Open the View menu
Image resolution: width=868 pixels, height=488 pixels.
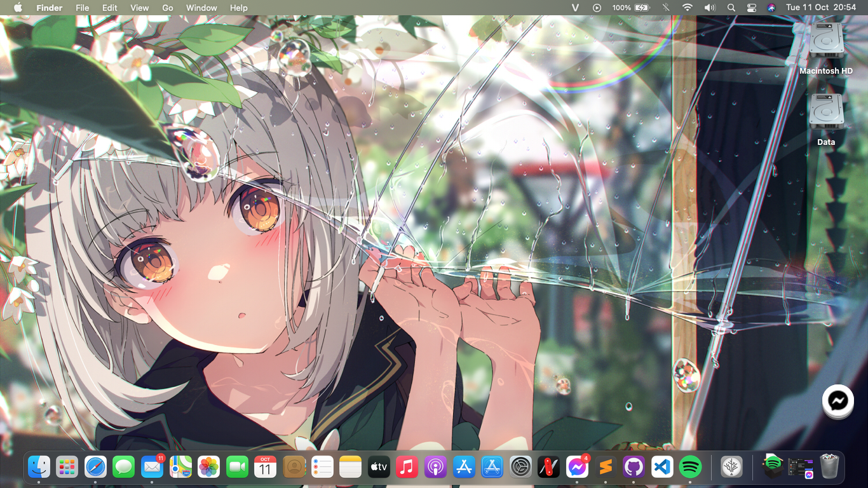139,8
